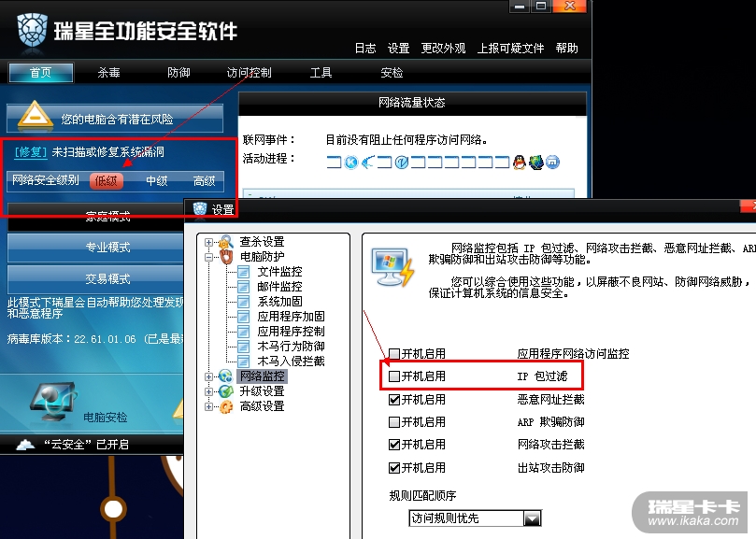Click the shield icon in 设置 title bar
The width and height of the screenshot is (756, 539).
coord(200,208)
